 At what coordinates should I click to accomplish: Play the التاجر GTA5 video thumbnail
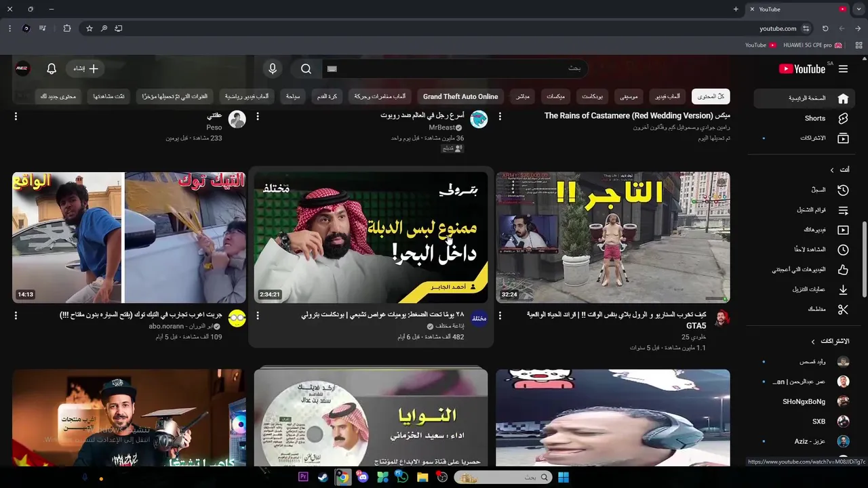point(613,237)
